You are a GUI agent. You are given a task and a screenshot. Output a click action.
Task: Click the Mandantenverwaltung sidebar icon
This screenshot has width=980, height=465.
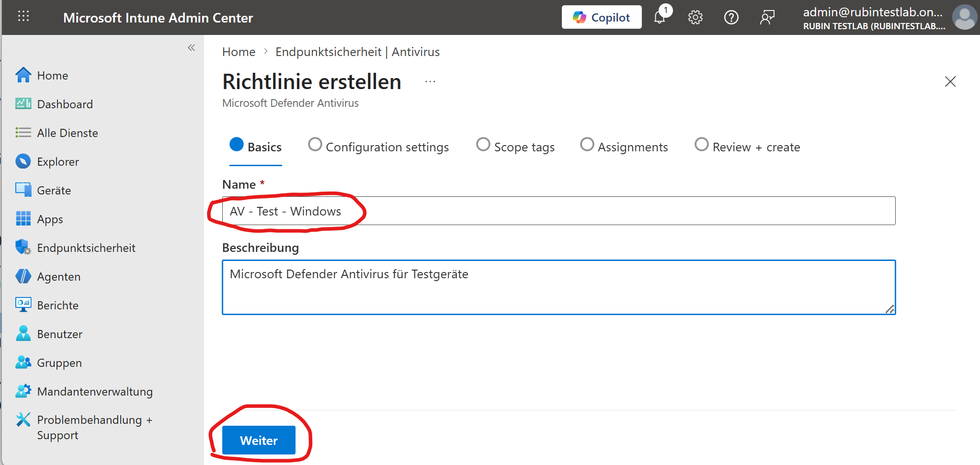coord(23,391)
